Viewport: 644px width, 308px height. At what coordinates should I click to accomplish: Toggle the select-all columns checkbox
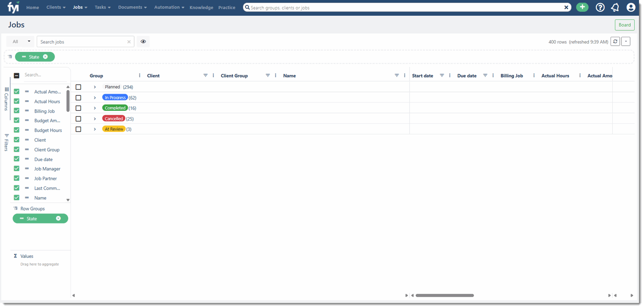17,76
